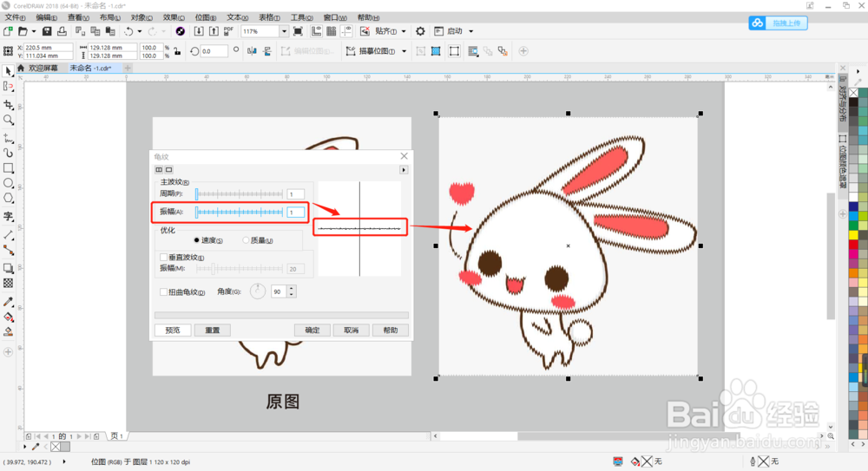The width and height of the screenshot is (868, 471).
Task: Select the Artistic Media tool
Action: point(9,153)
